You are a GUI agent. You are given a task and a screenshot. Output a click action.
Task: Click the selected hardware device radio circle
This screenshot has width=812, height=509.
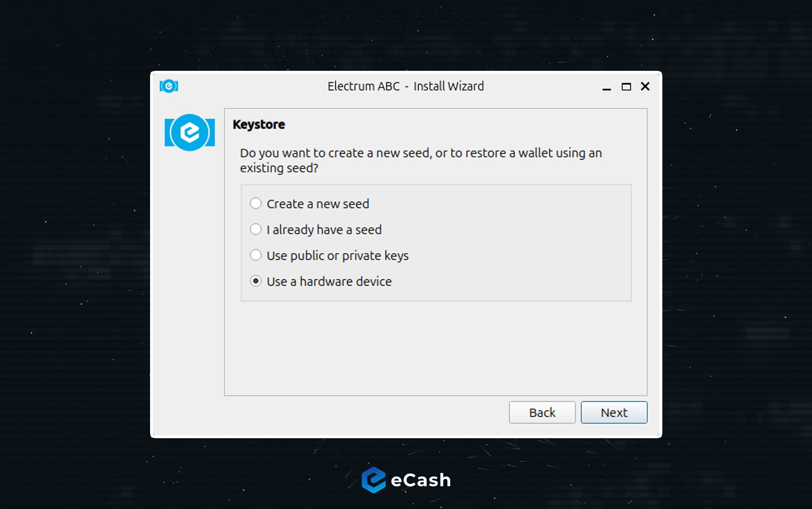tap(256, 281)
